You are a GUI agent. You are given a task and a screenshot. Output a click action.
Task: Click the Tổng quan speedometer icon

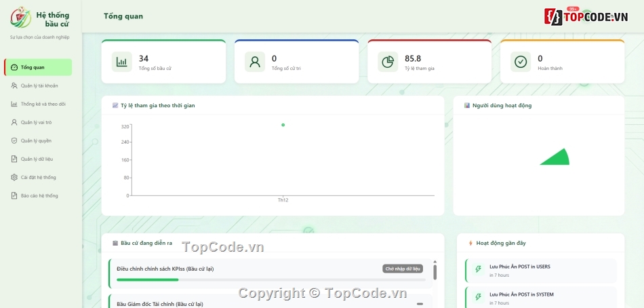point(14,67)
